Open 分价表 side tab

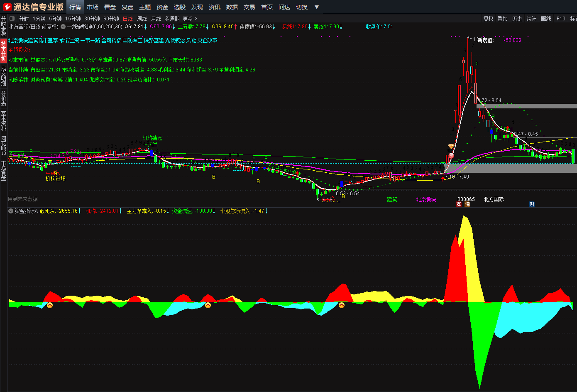[x=3, y=98]
